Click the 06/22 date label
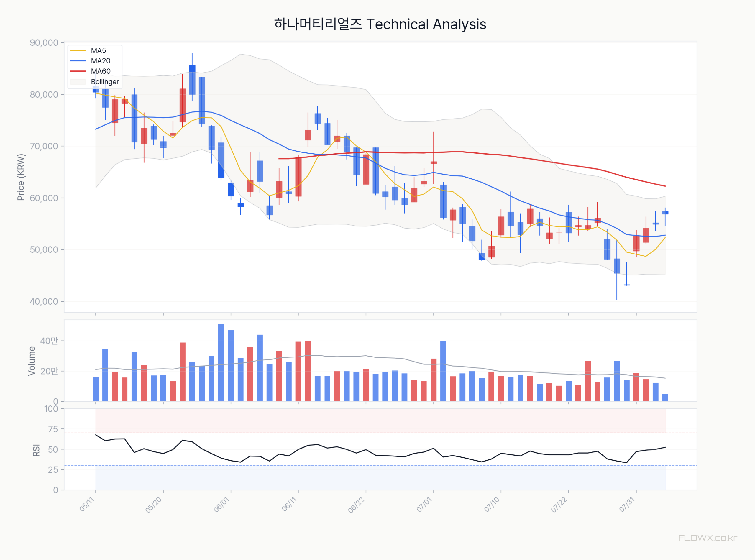The width and height of the screenshot is (755, 560). (x=356, y=505)
